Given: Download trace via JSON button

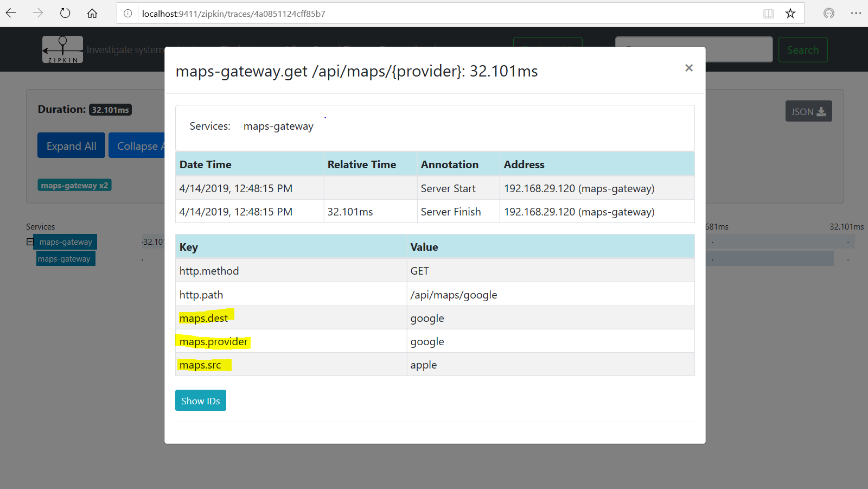Looking at the screenshot, I should (808, 111).
